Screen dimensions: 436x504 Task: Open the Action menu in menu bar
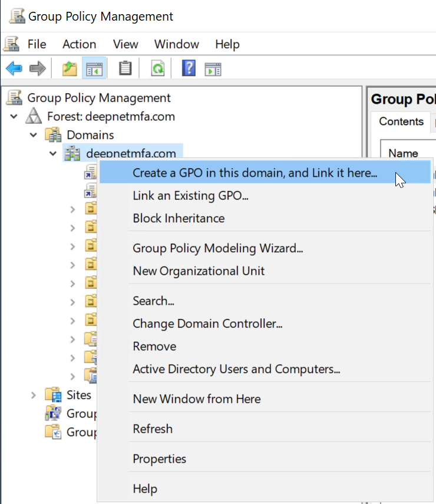(79, 44)
